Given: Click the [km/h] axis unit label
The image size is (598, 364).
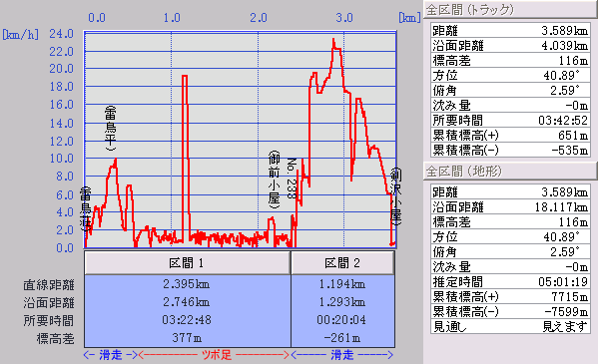Looking at the screenshot, I should click(x=21, y=35).
